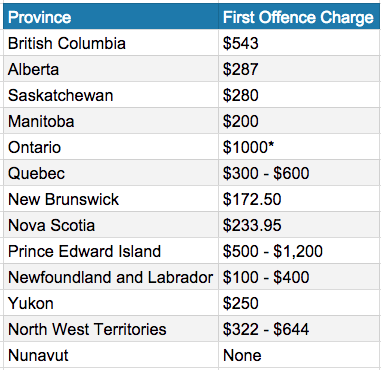Click the $1000* Ontario charge cell
Viewport: 381px width, 370px height.
pos(300,147)
